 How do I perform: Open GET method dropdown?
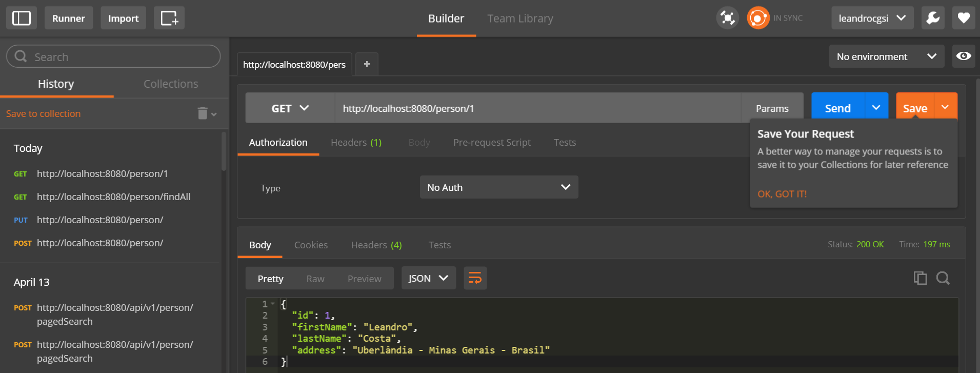290,108
